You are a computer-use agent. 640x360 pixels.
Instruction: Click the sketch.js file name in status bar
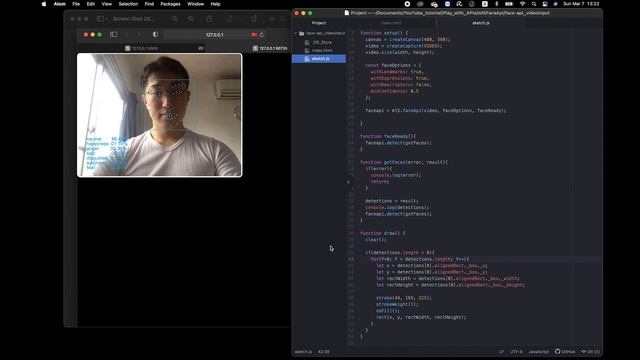pyautogui.click(x=303, y=351)
